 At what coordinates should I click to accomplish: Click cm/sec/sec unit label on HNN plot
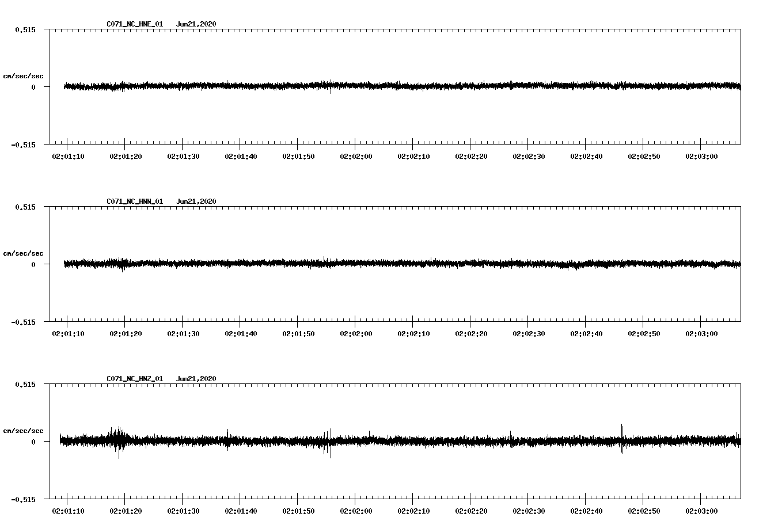coord(23,253)
